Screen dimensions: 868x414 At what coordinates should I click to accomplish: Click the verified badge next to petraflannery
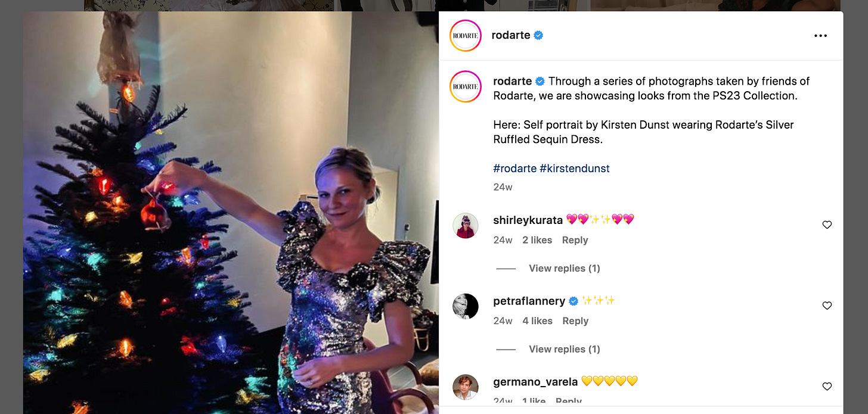click(x=573, y=301)
